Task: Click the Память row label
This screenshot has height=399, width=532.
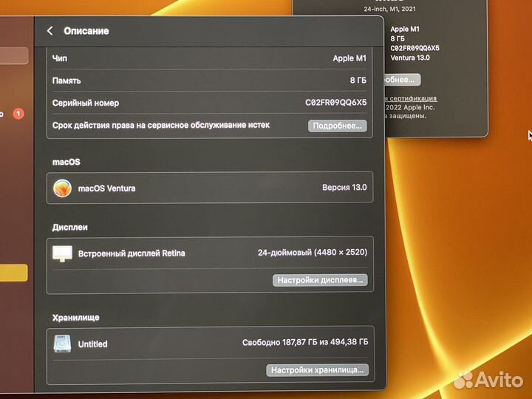Action: 66,81
